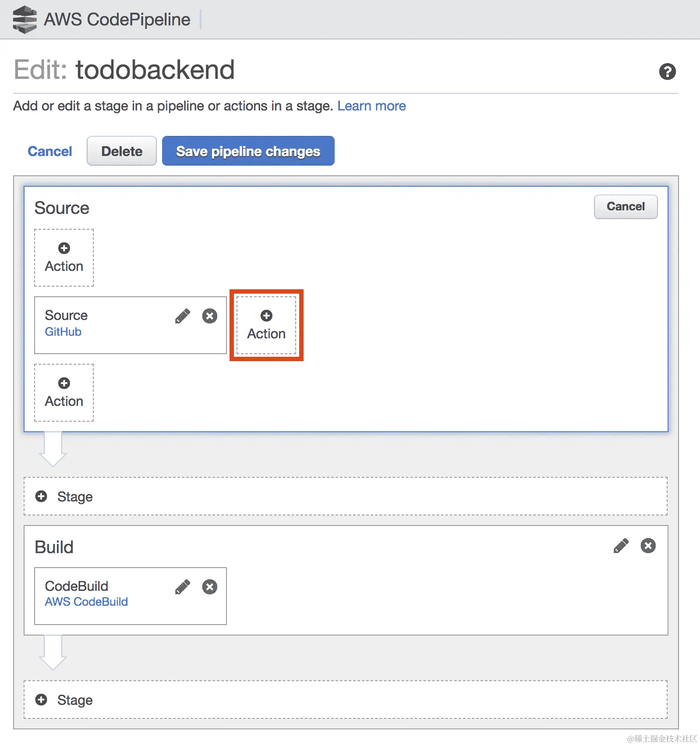Open the help question mark icon
The width and height of the screenshot is (700, 746).
pos(667,71)
